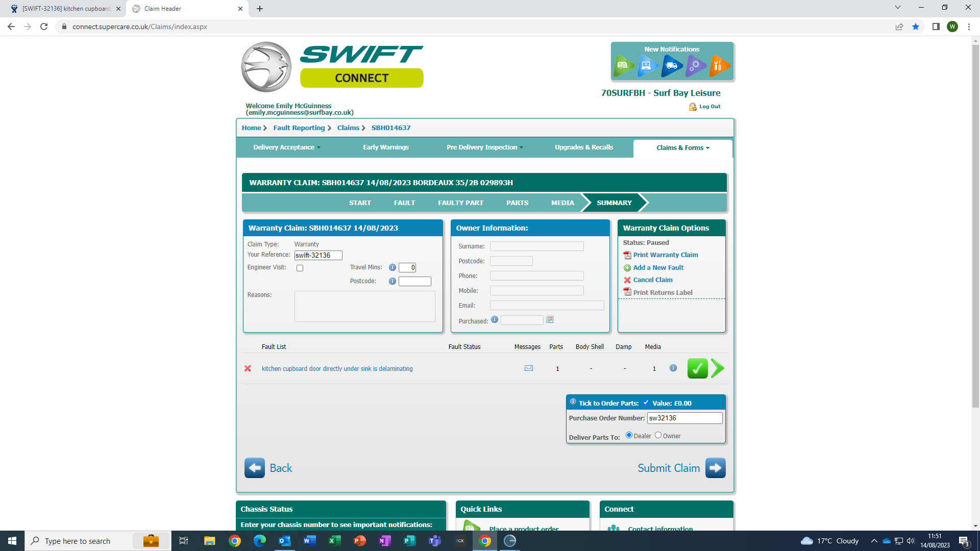Open the Upgrades & Recalls menu item
The width and height of the screenshot is (980, 551).
[584, 147]
